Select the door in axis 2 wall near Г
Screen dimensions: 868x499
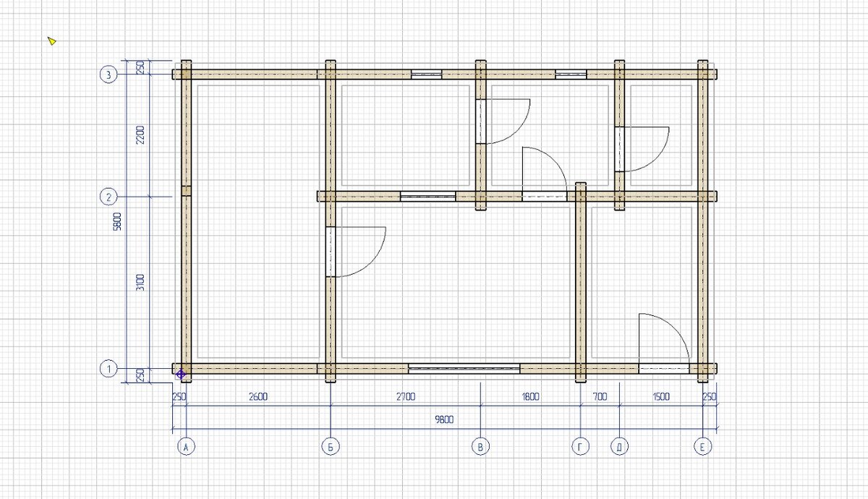(x=544, y=173)
